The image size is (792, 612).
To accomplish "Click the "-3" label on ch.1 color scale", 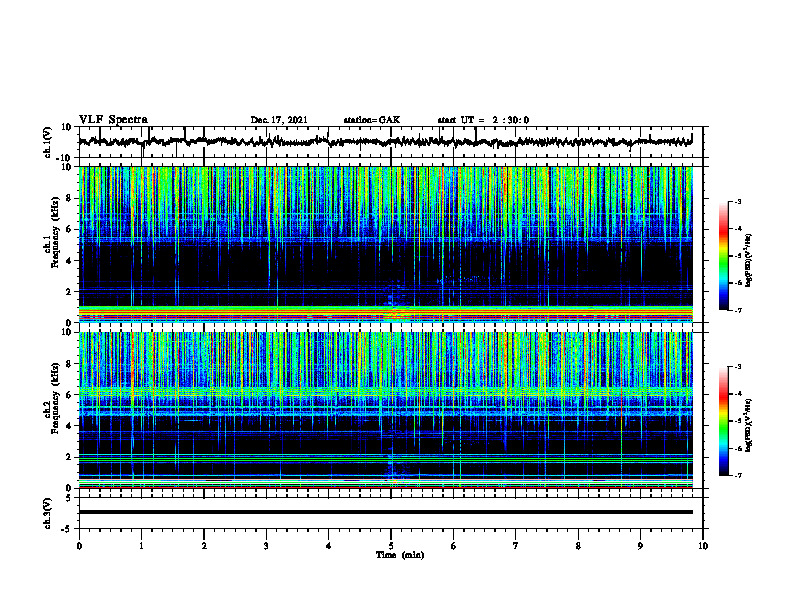I will pos(738,202).
